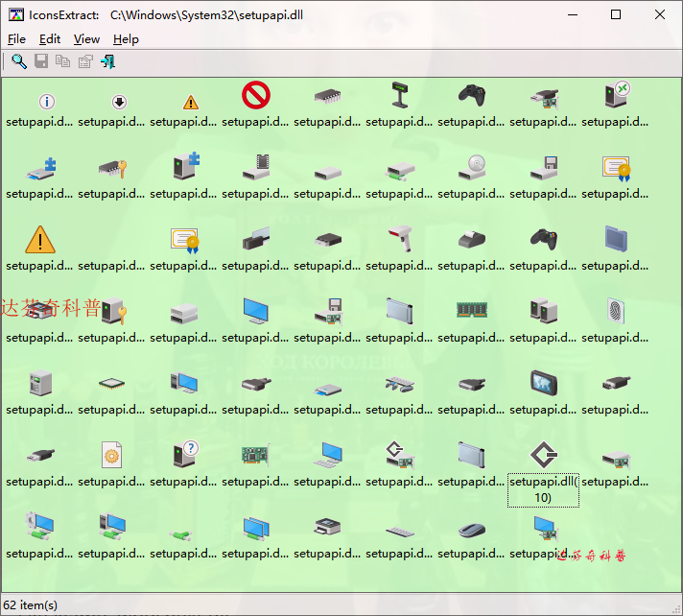Select the game controller icon in third row
This screenshot has width=683, height=616.
point(544,239)
